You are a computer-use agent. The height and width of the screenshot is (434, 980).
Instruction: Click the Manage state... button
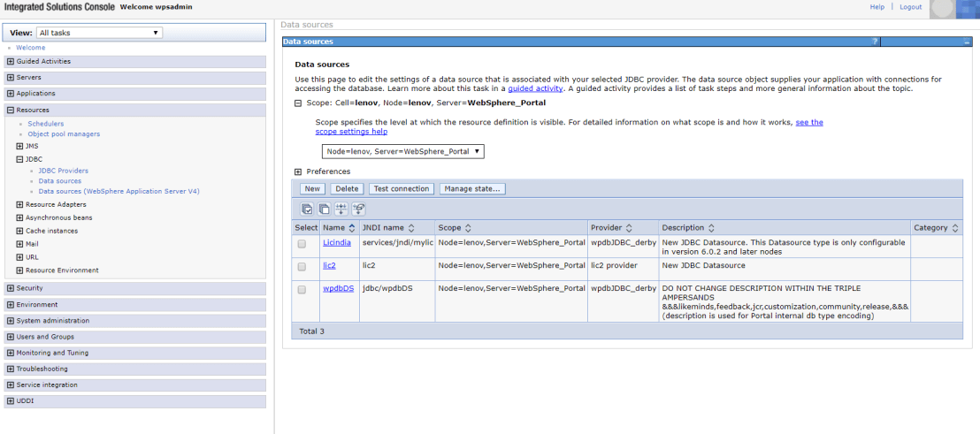tap(472, 188)
